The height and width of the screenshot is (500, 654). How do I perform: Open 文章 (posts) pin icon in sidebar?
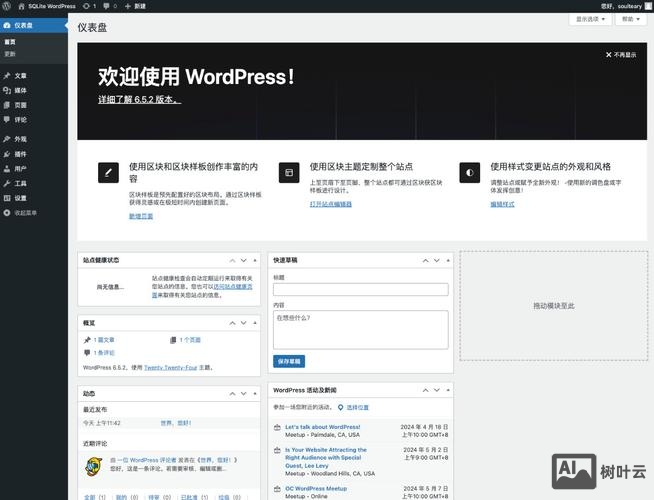pos(7,76)
